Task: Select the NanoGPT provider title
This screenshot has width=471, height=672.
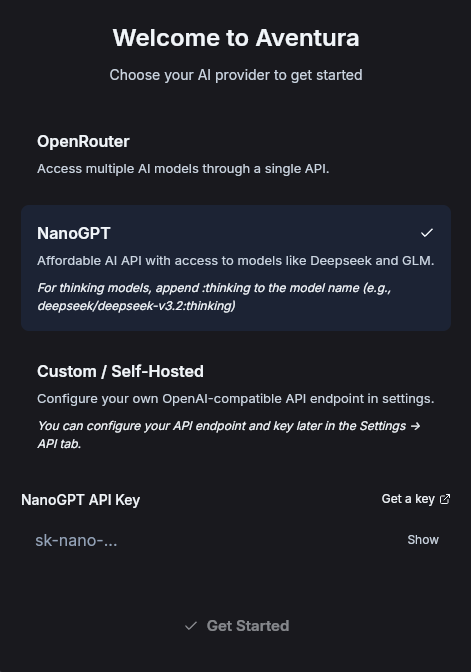Action: tap(74, 233)
